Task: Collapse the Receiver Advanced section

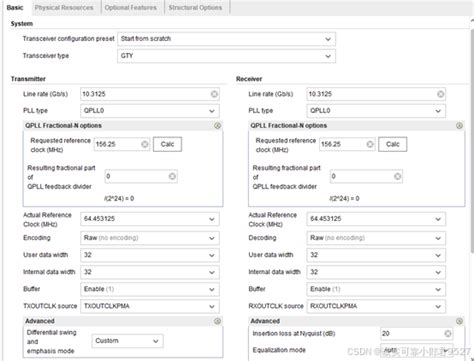Action: click(x=459, y=321)
